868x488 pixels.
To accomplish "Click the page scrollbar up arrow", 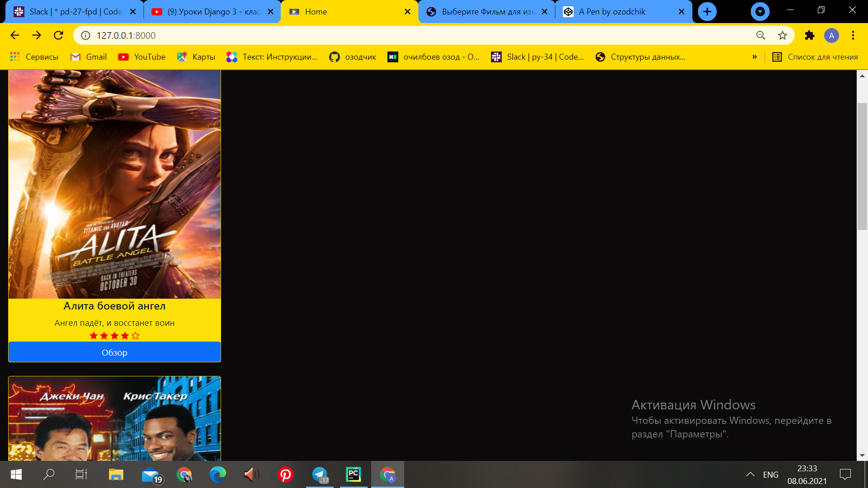I will pos(862,76).
